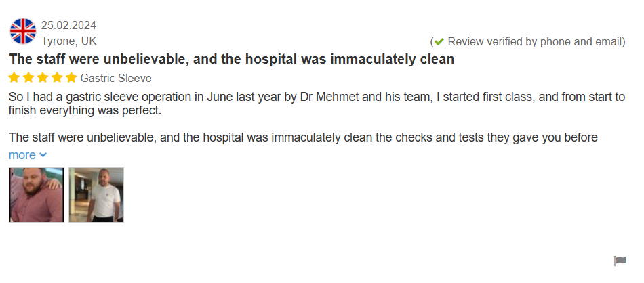This screenshot has height=283, width=644.
Task: Click the green verified checkmark icon
Action: click(x=439, y=42)
